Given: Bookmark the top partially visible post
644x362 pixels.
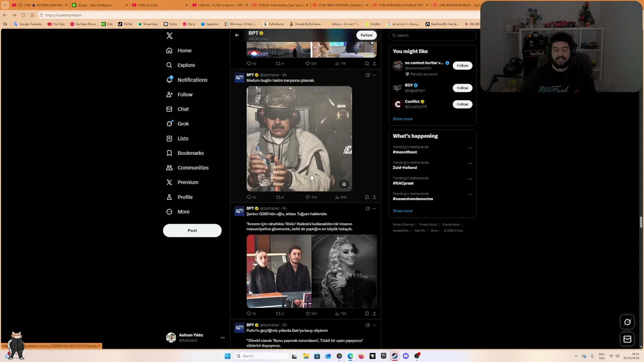Looking at the screenshot, I should (x=367, y=63).
